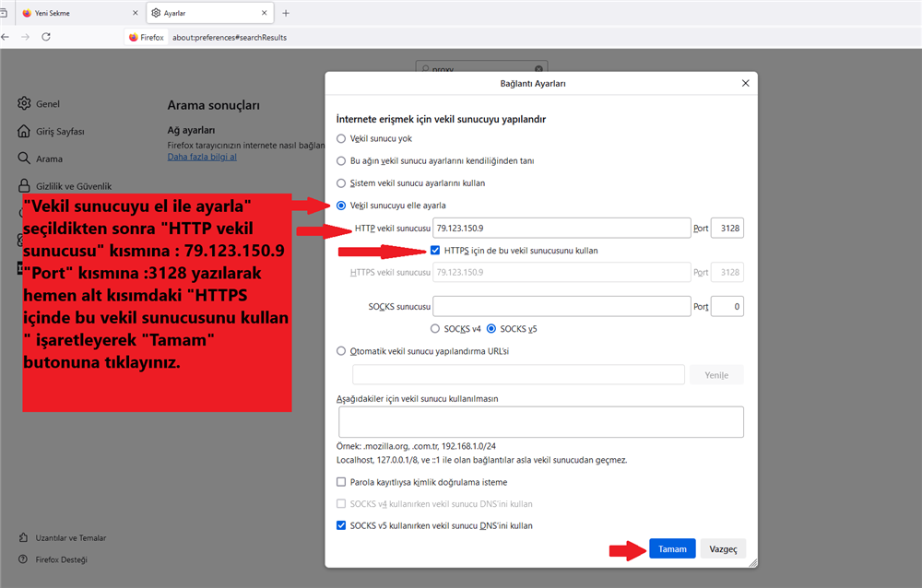922x588 pixels.
Task: Click the browser back arrow
Action: pos(6,37)
